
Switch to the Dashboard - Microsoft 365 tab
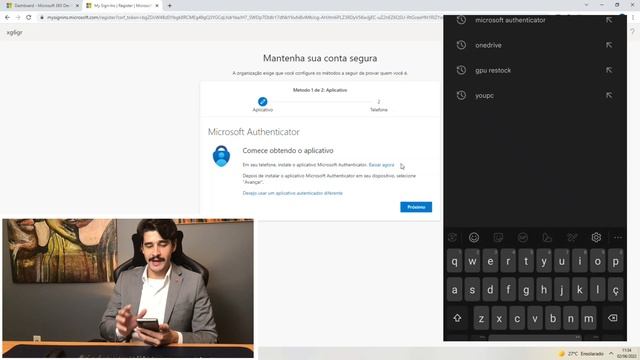pos(42,6)
